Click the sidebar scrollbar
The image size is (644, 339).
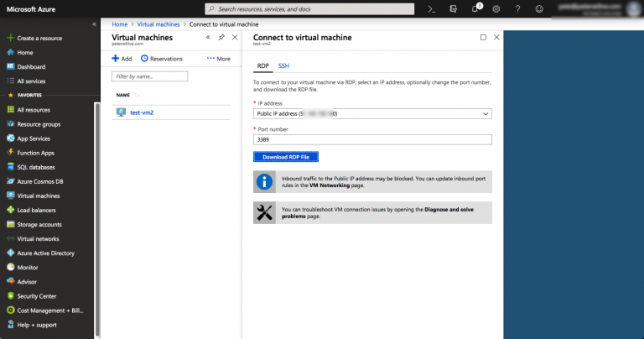97,219
